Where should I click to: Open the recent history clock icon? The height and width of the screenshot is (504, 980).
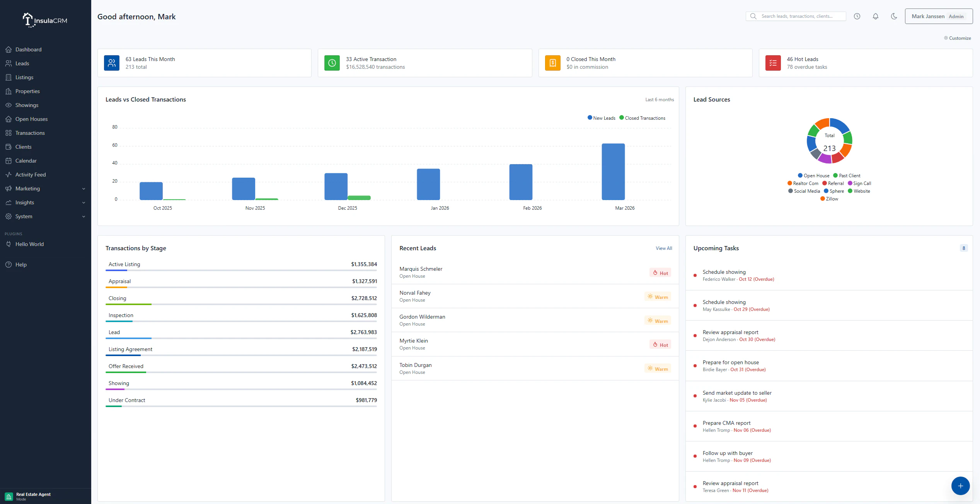[x=857, y=16]
